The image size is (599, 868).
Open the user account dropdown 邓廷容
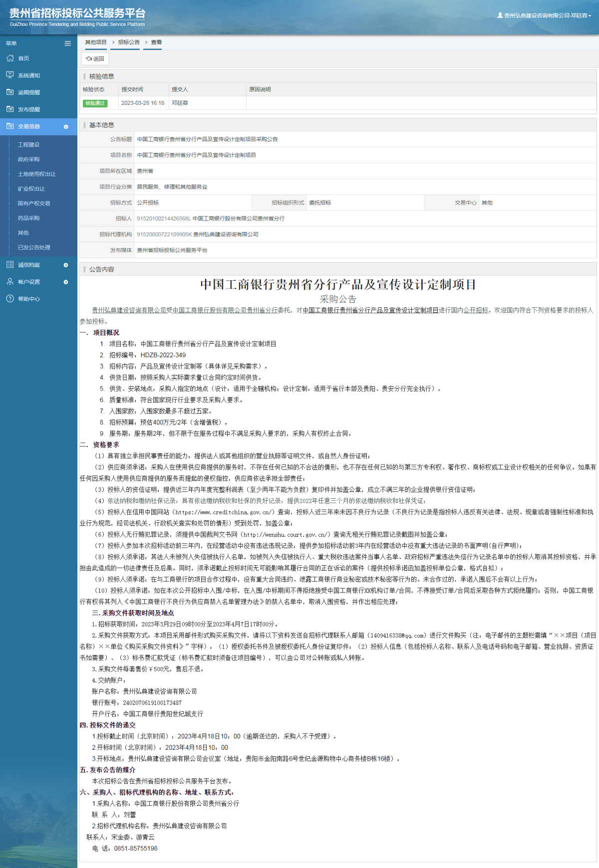pos(544,15)
